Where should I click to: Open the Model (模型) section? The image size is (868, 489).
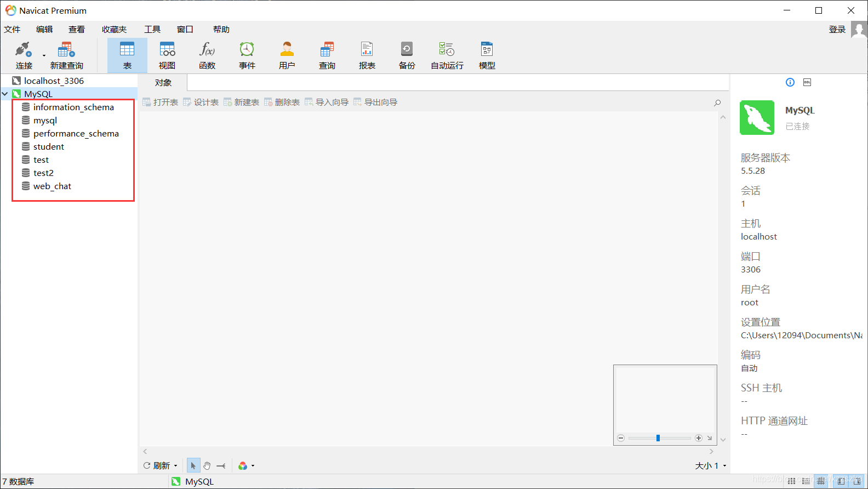click(487, 55)
